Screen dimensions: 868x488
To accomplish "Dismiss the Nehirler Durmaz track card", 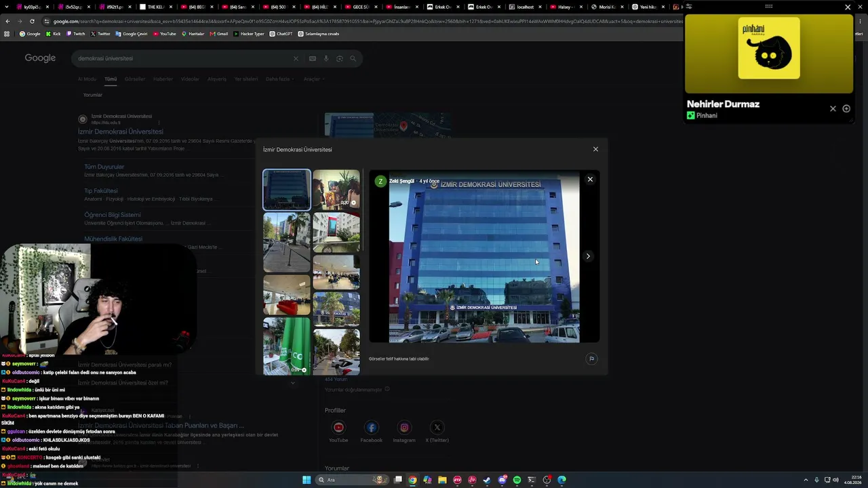I will [x=833, y=108].
